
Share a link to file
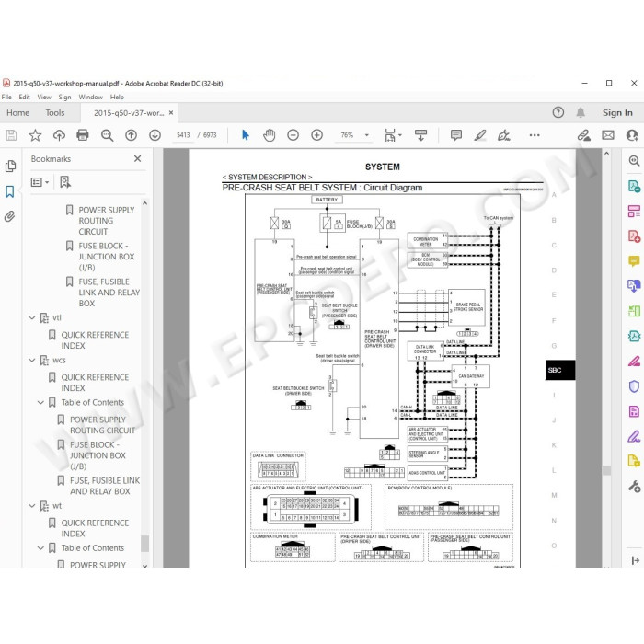pyautogui.click(x=583, y=135)
